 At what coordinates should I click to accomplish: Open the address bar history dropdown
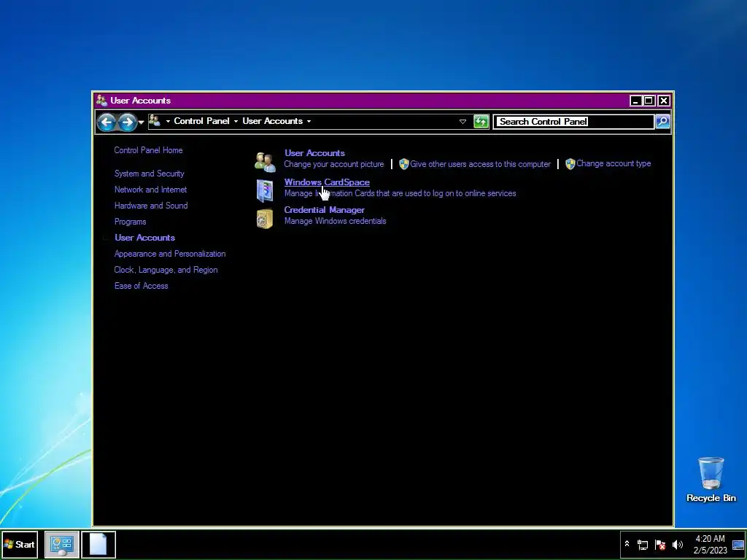pos(462,122)
